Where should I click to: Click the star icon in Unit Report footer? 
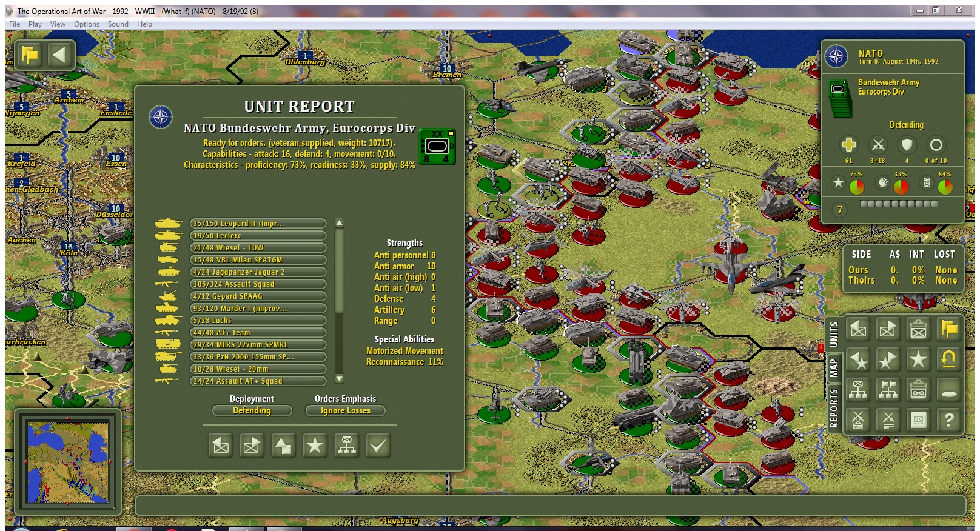(x=315, y=446)
